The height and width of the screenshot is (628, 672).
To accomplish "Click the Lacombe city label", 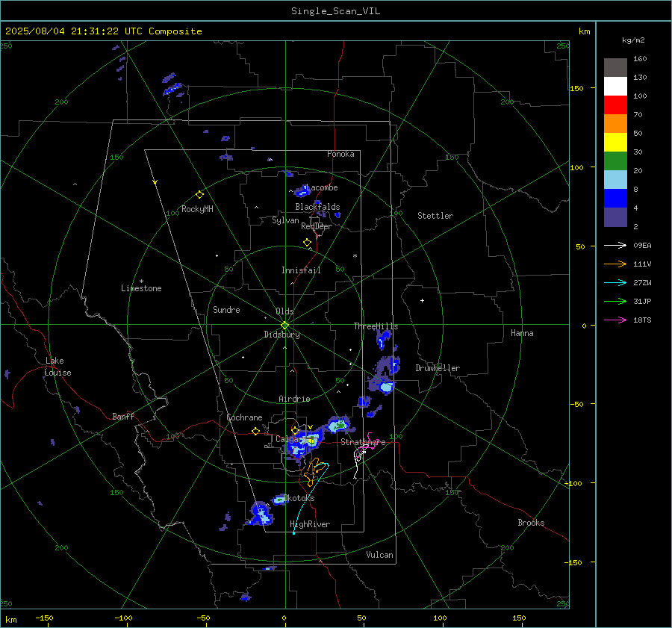I will pos(323,187).
